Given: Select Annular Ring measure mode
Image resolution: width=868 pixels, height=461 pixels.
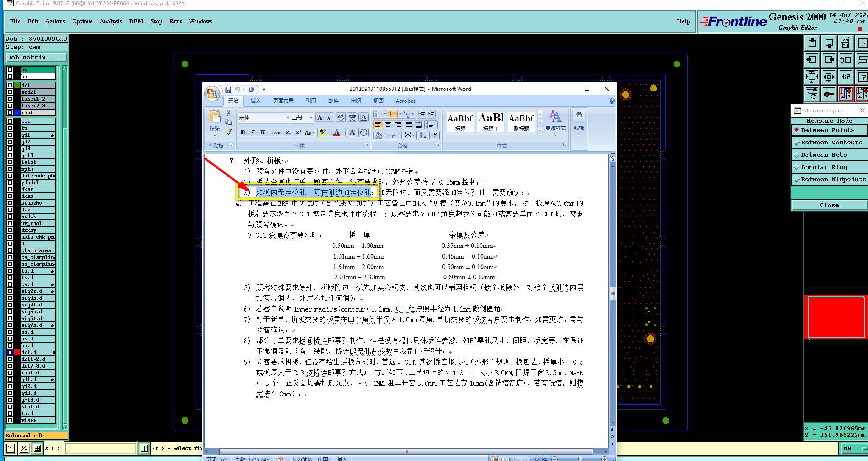Looking at the screenshot, I should pyautogui.click(x=829, y=167).
